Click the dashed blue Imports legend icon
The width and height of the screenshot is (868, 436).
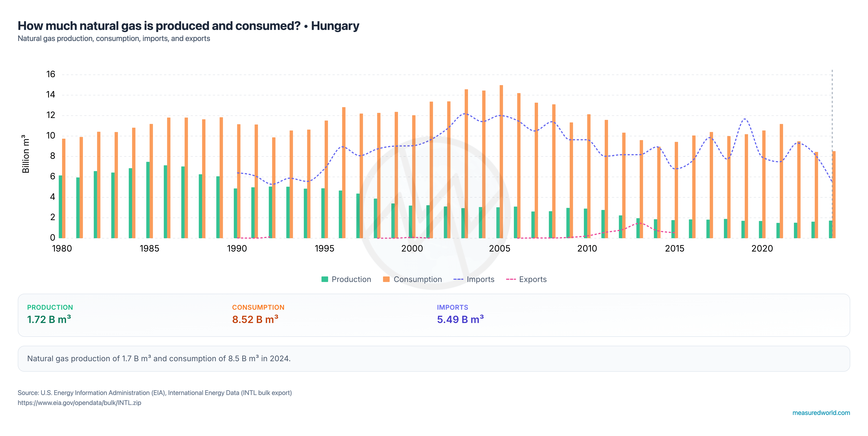click(x=458, y=279)
